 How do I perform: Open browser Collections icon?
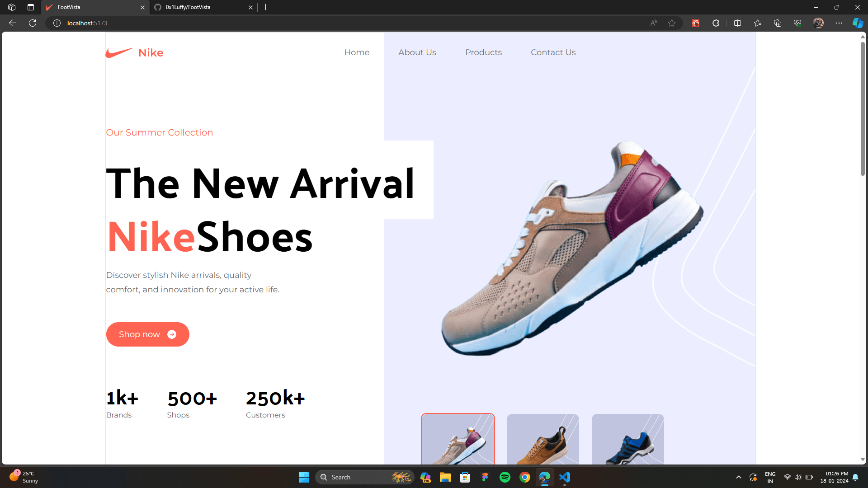(x=778, y=23)
